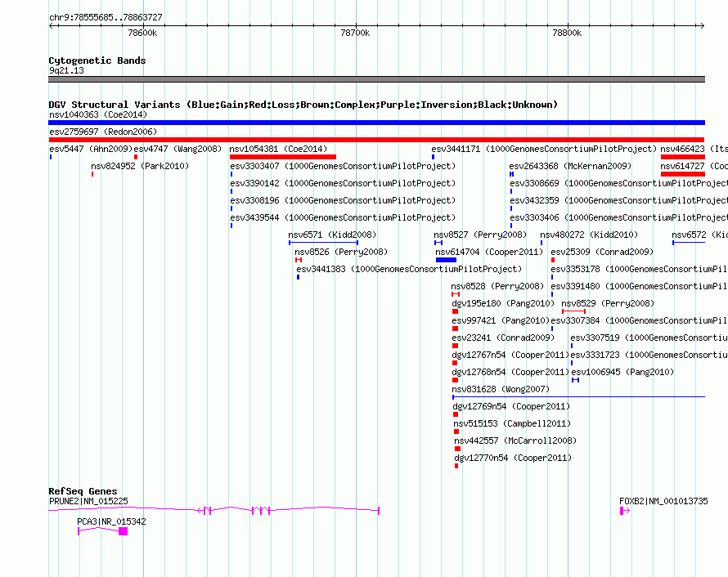Viewport: 728px width, 577px height.
Task: Click the blue nsv6571 (Kidd2008) span glyph
Action: point(323,243)
